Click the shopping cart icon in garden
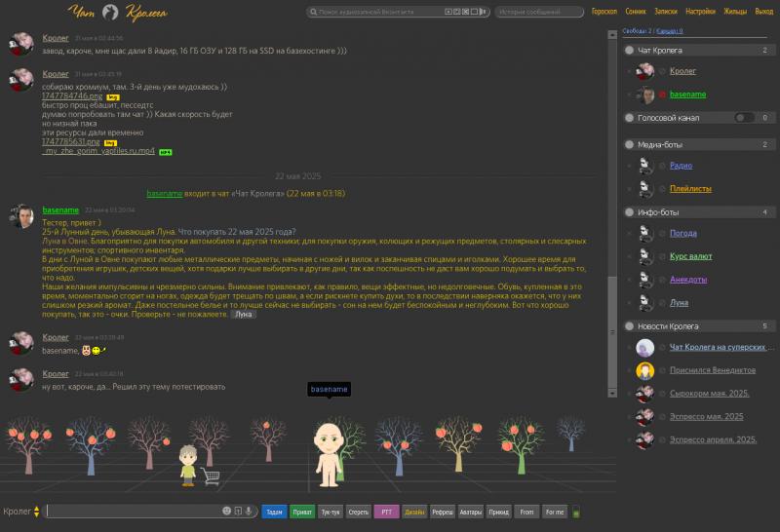The height and width of the screenshot is (532, 780). pos(210,475)
